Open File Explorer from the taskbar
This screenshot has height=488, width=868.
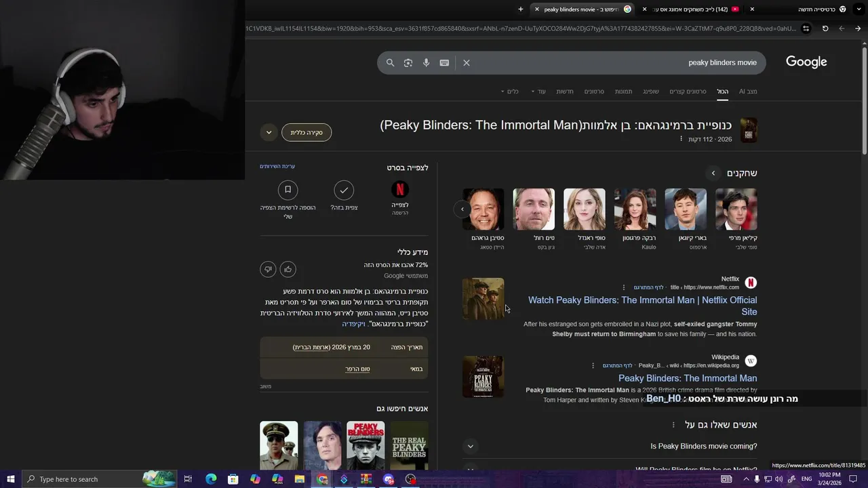coord(300,479)
